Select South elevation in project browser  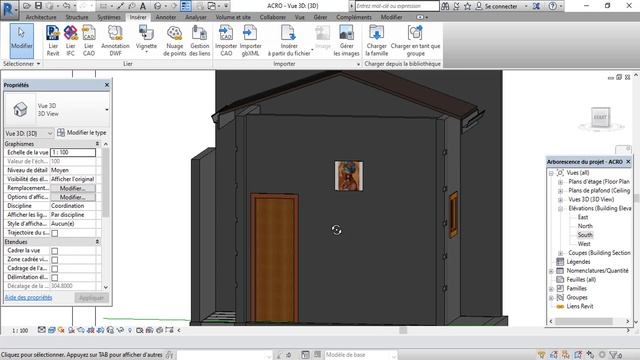tap(585, 235)
